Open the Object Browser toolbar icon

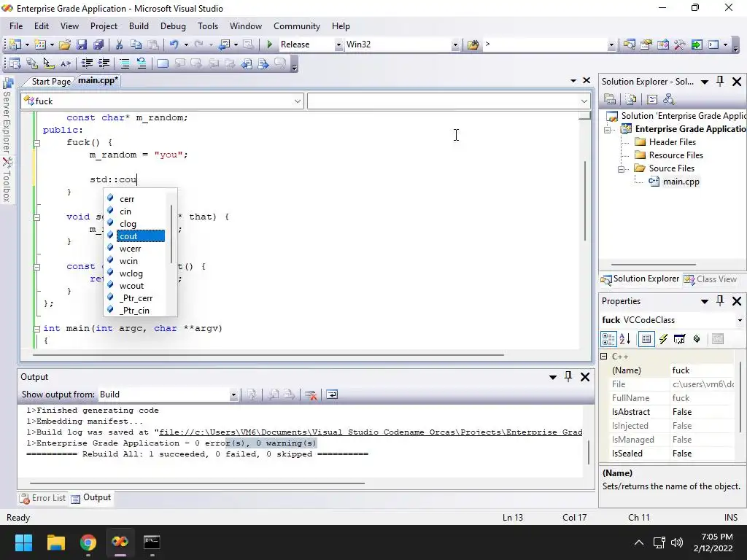pos(662,44)
